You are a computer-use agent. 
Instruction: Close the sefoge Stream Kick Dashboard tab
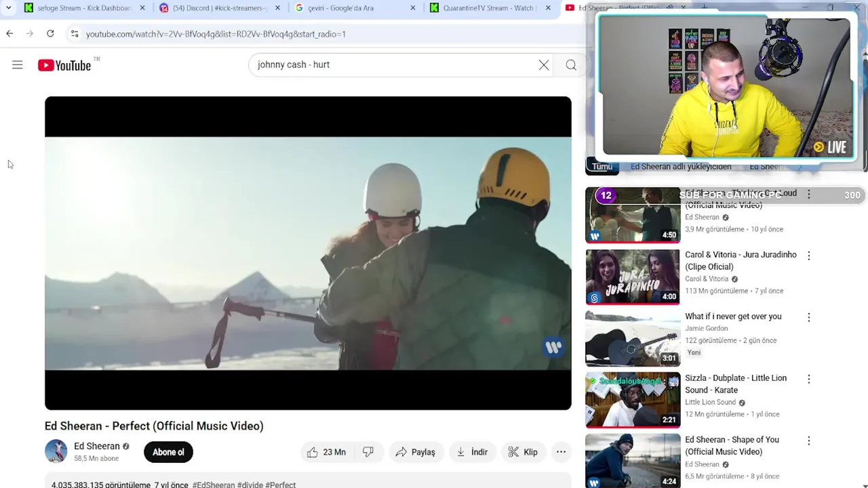tap(142, 8)
